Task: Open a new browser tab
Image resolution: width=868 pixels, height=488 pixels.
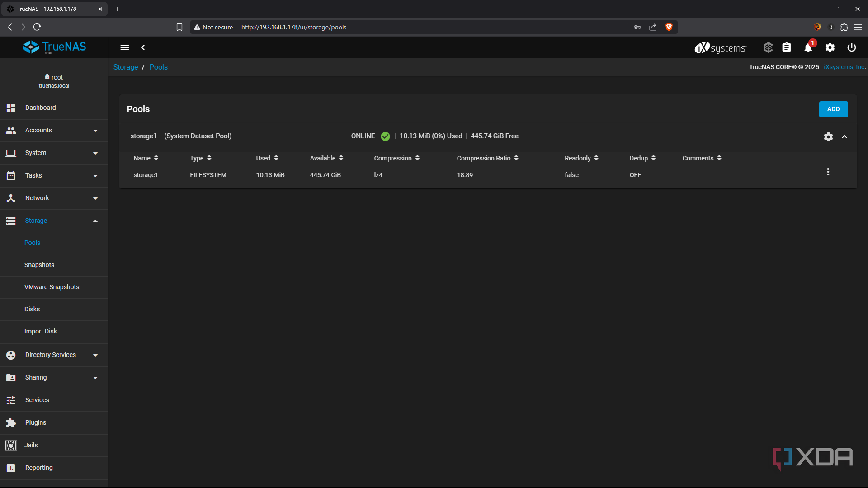Action: 117,9
